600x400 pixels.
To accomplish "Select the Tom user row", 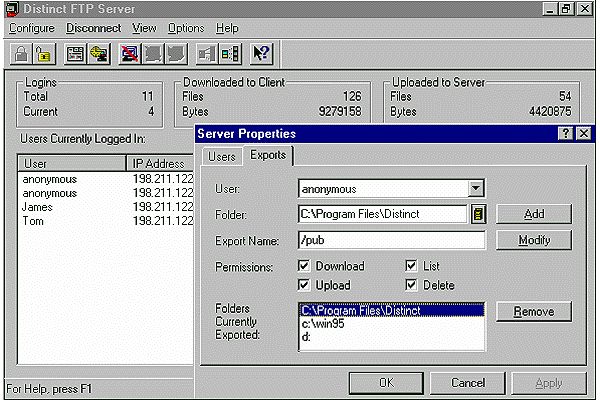I will click(106, 221).
